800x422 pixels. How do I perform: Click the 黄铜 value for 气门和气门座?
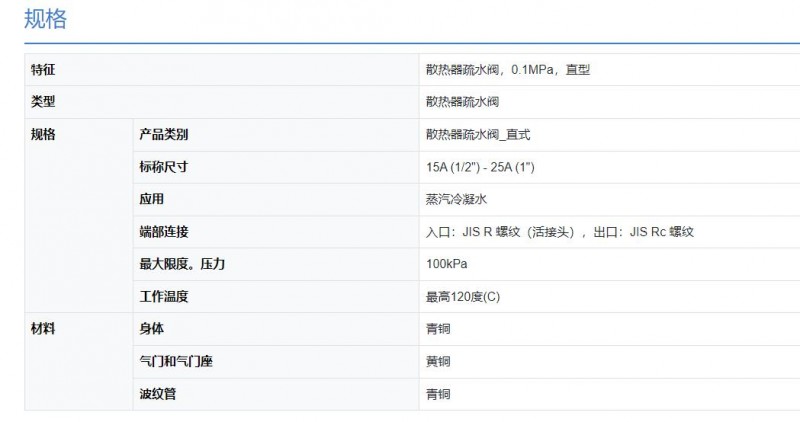point(438,362)
